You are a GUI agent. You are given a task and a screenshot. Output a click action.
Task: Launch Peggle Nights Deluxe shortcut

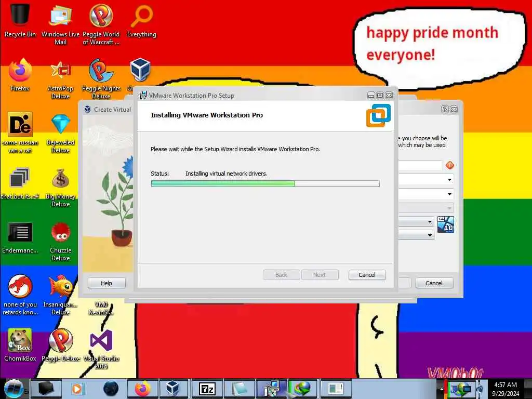101,79
